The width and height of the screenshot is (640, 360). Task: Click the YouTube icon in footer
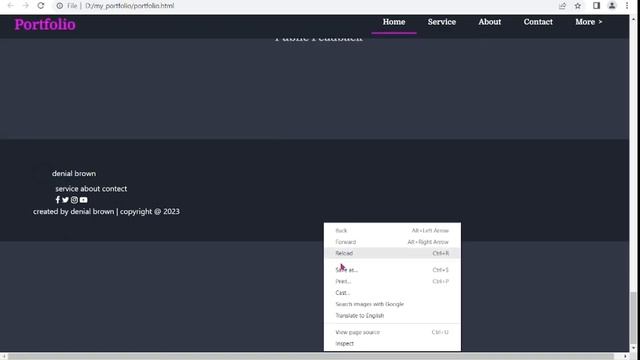(83, 200)
